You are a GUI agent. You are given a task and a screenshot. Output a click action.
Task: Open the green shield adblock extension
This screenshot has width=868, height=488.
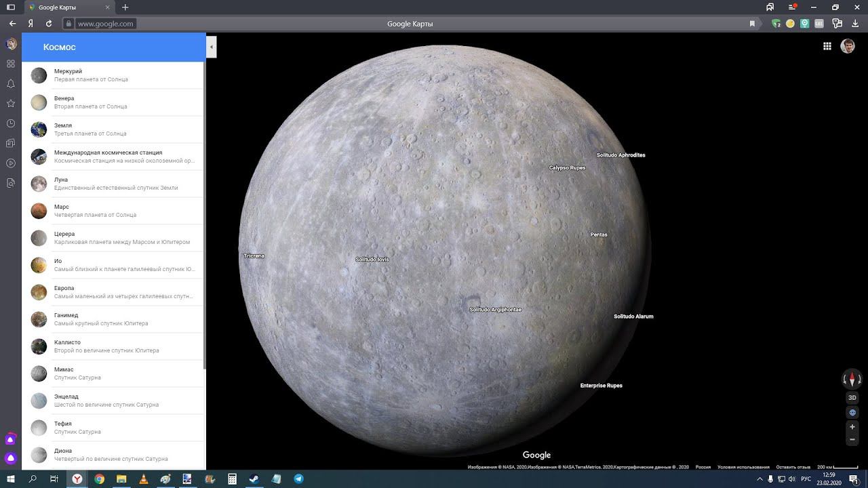(x=776, y=24)
